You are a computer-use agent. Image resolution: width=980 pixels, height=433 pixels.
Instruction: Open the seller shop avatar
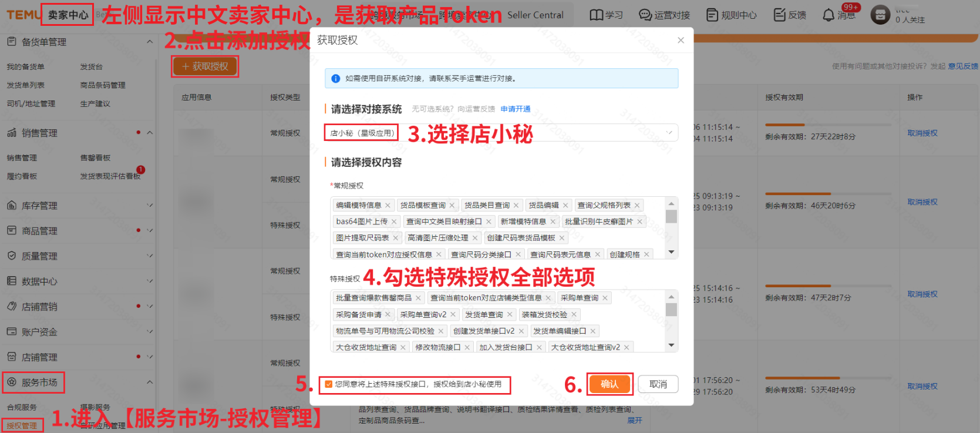(880, 15)
